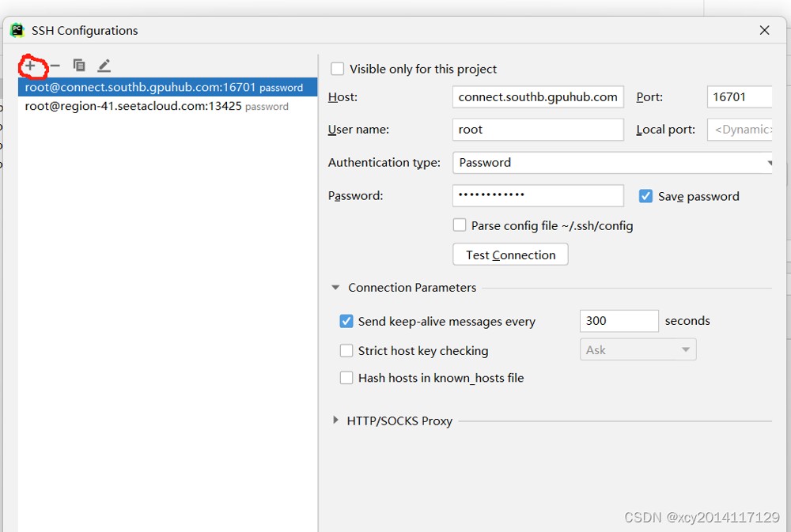Uncheck Save password
The height and width of the screenshot is (532, 791).
click(x=645, y=196)
